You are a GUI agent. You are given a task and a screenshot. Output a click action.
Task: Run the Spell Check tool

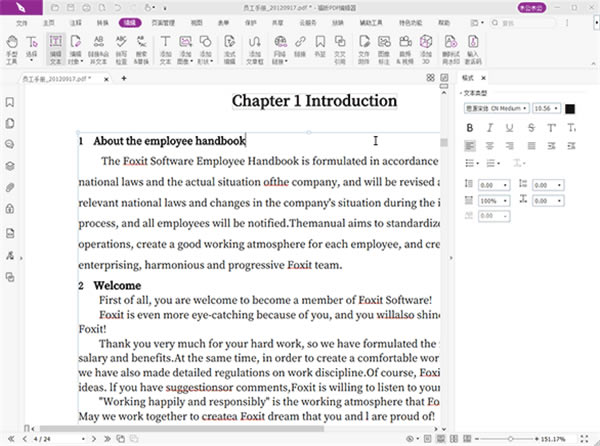point(121,50)
